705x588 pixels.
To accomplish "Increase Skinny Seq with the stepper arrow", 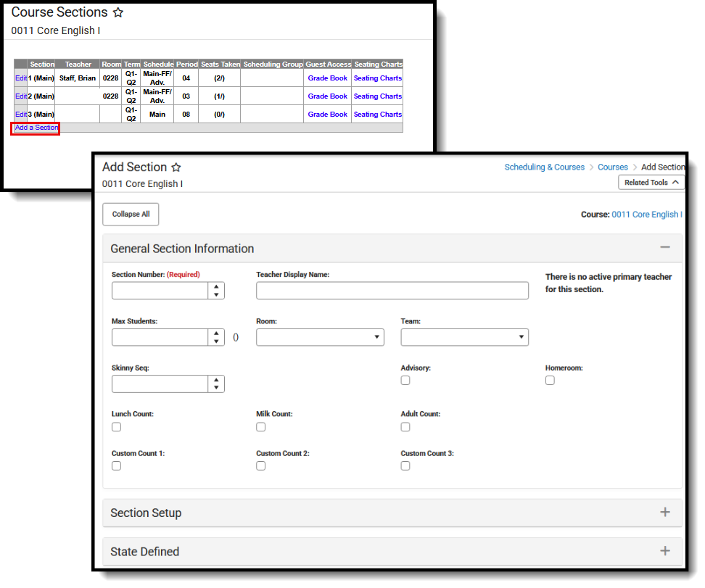I will pos(217,381).
